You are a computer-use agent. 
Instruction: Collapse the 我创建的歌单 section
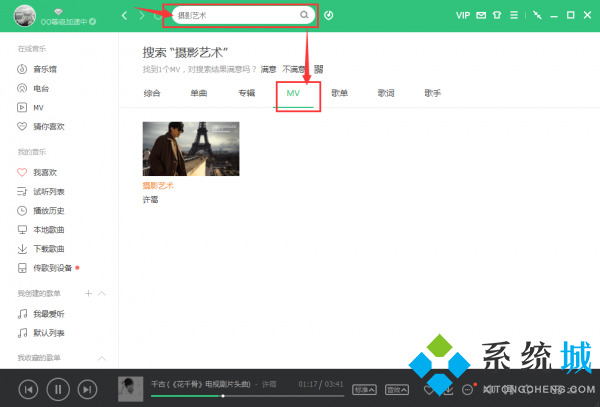tap(102, 293)
